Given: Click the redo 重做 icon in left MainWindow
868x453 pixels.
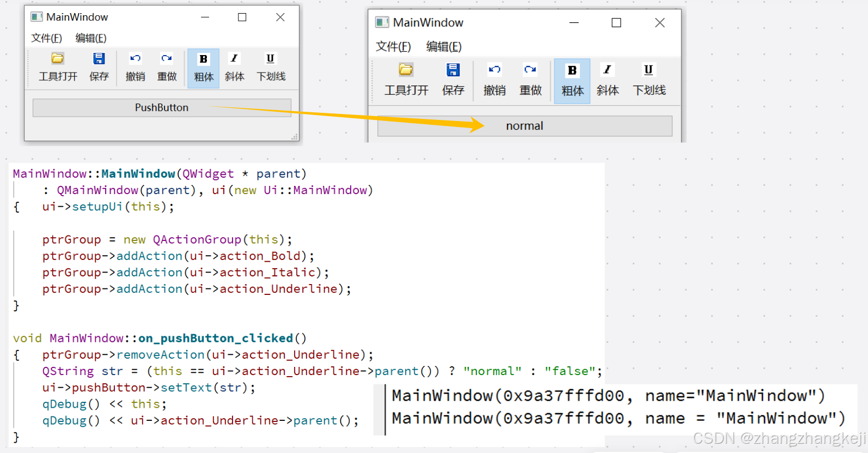Looking at the screenshot, I should [x=167, y=58].
